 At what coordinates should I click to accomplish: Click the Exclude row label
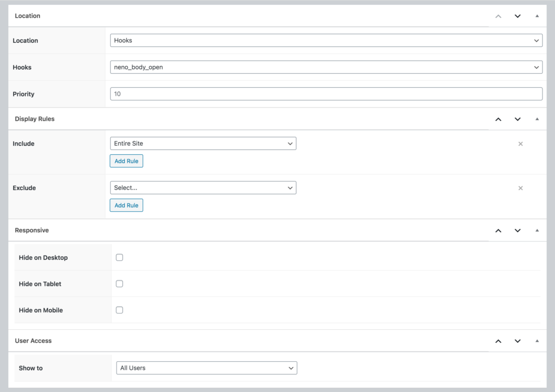tap(24, 188)
